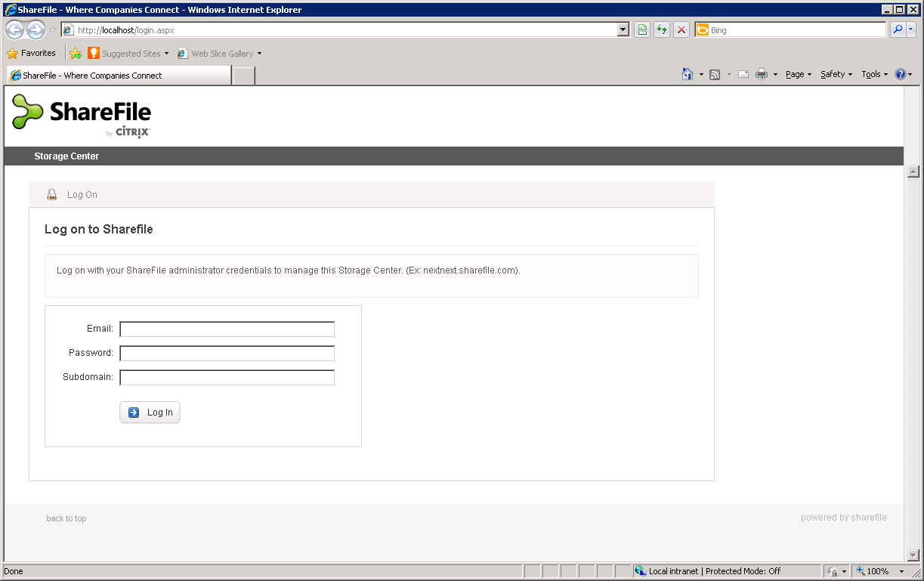This screenshot has width=924, height=581.
Task: Expand zoom level dropdown arrow
Action: point(901,571)
